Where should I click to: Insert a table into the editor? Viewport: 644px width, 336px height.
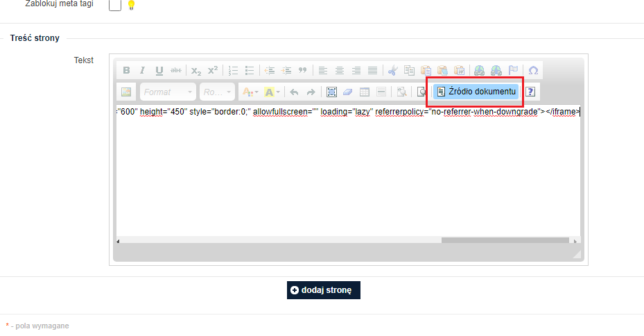(x=364, y=92)
